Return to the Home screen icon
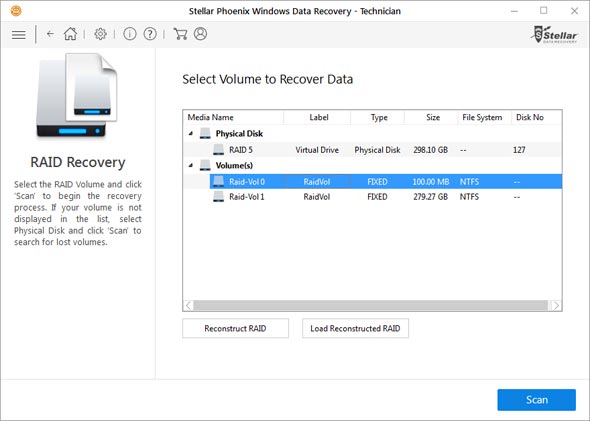This screenshot has height=421, width=590. pyautogui.click(x=70, y=34)
